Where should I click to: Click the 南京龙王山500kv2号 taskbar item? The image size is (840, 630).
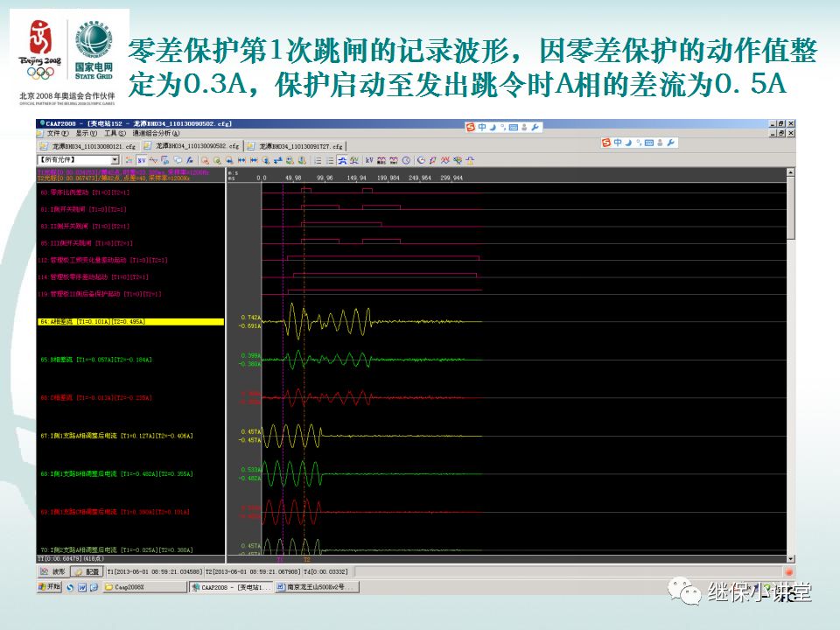pos(317,587)
